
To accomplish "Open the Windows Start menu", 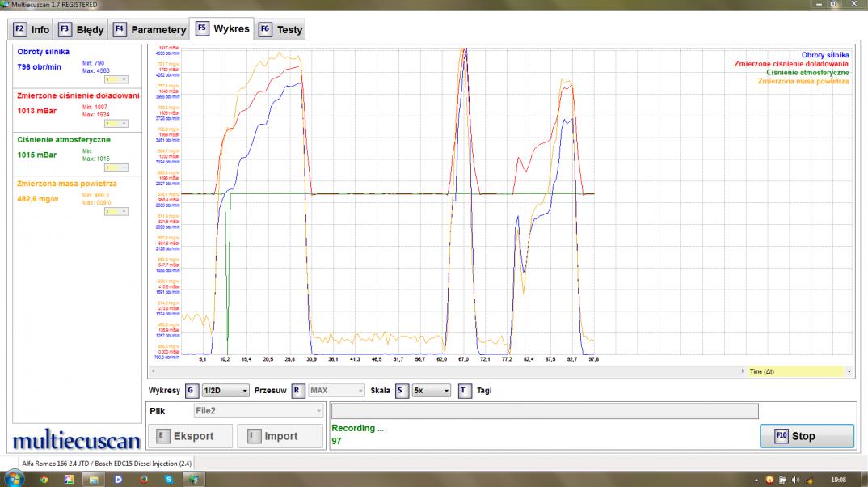I will pyautogui.click(x=14, y=479).
